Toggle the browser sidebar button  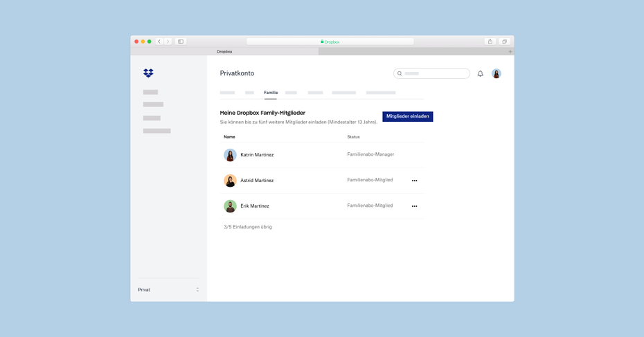pyautogui.click(x=181, y=42)
